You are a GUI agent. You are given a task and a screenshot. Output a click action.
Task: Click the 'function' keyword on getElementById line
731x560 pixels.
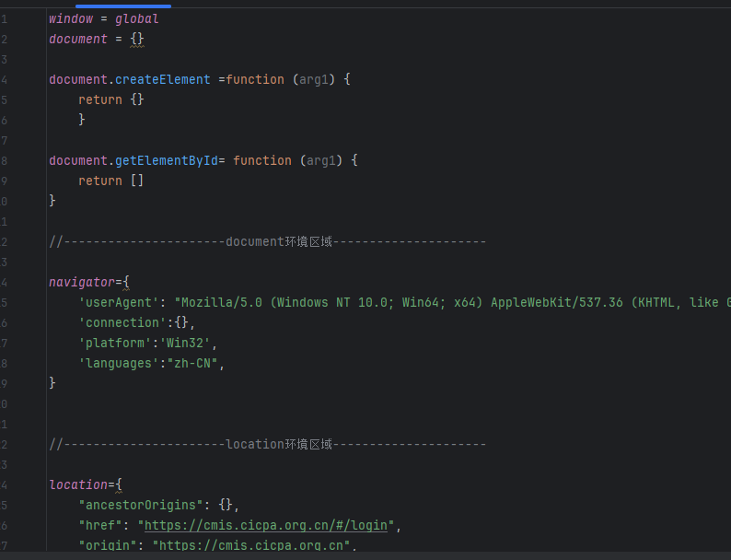pos(262,161)
